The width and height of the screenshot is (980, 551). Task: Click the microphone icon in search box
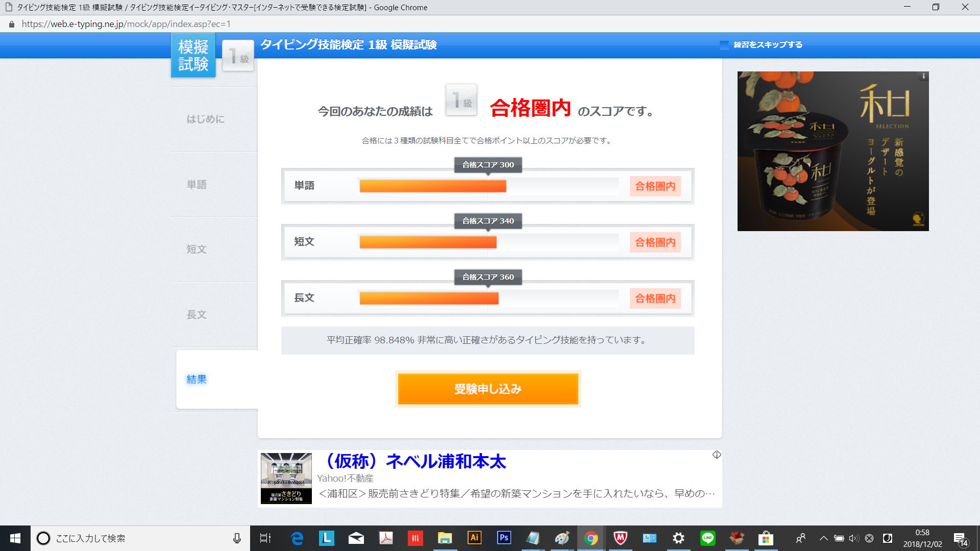237,538
